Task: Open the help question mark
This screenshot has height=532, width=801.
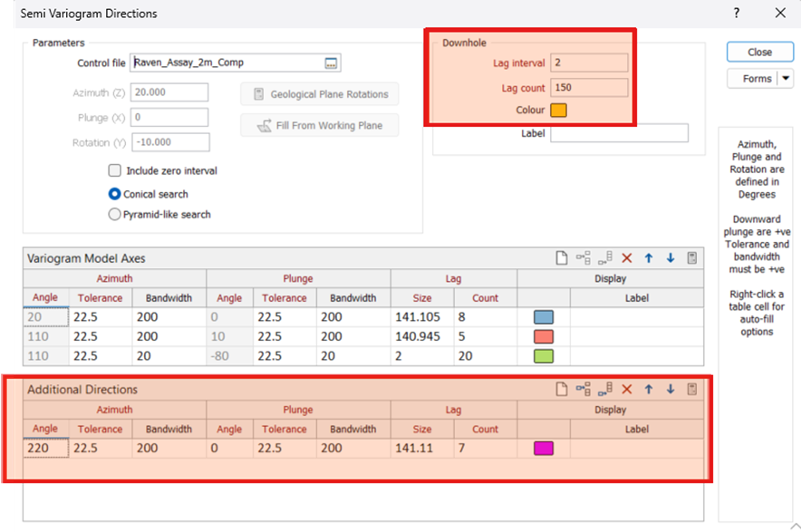Action: [x=737, y=13]
